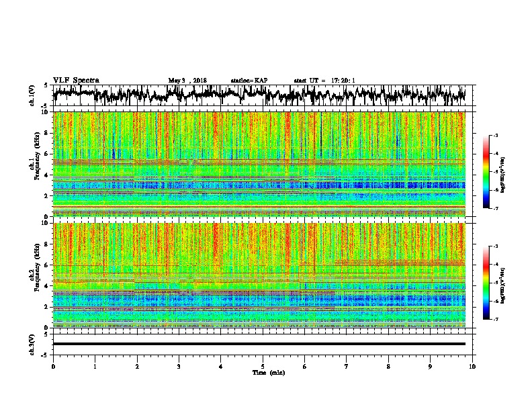Viewport: 532px width, 411px height.
Task: Click the '8' tick on Time axis
Action: click(x=388, y=367)
